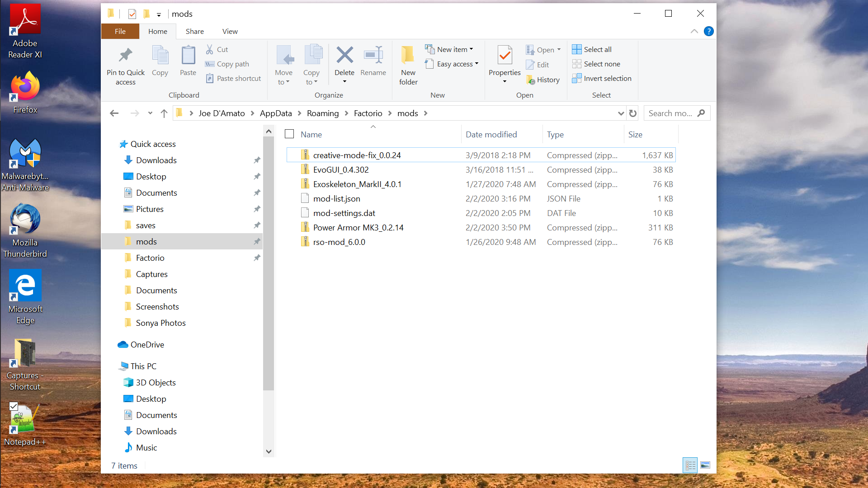
Task: Click navigation pane scroll down arrow
Action: coord(269,451)
